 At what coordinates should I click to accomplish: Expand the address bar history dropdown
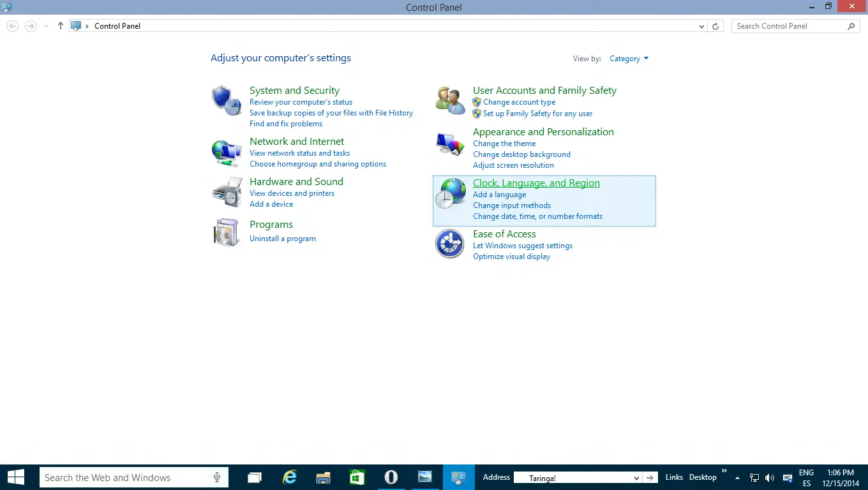pyautogui.click(x=700, y=26)
